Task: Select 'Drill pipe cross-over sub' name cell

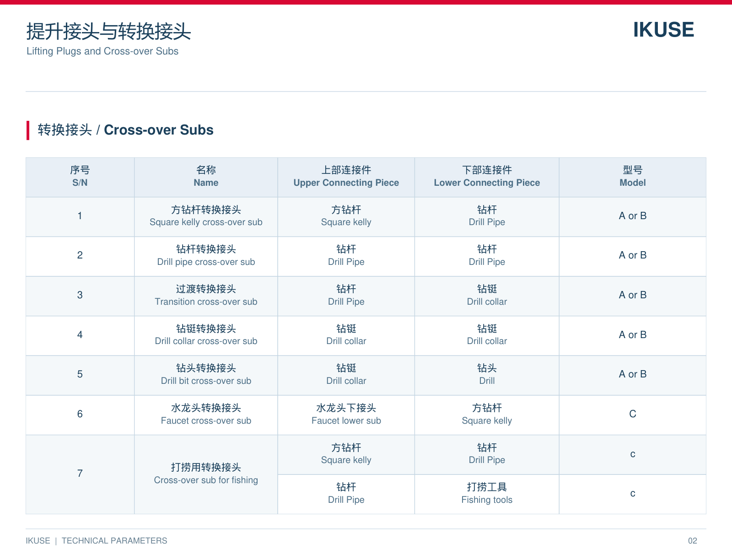Action: (x=206, y=256)
